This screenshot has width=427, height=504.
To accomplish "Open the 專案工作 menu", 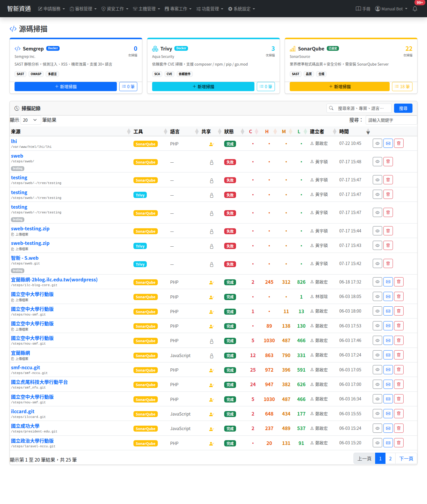I will (x=178, y=9).
